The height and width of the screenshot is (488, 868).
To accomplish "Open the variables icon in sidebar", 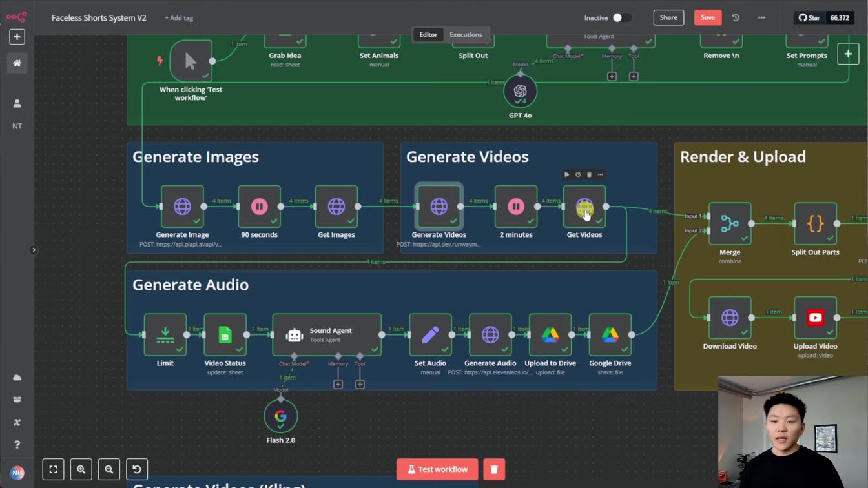I will pyautogui.click(x=17, y=422).
